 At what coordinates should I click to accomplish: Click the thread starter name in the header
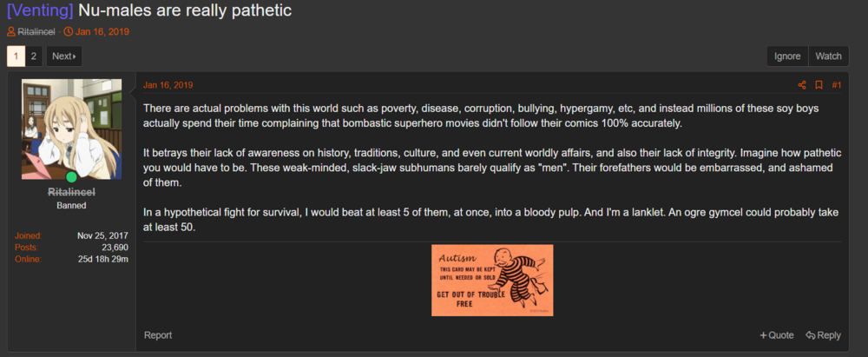coord(36,32)
